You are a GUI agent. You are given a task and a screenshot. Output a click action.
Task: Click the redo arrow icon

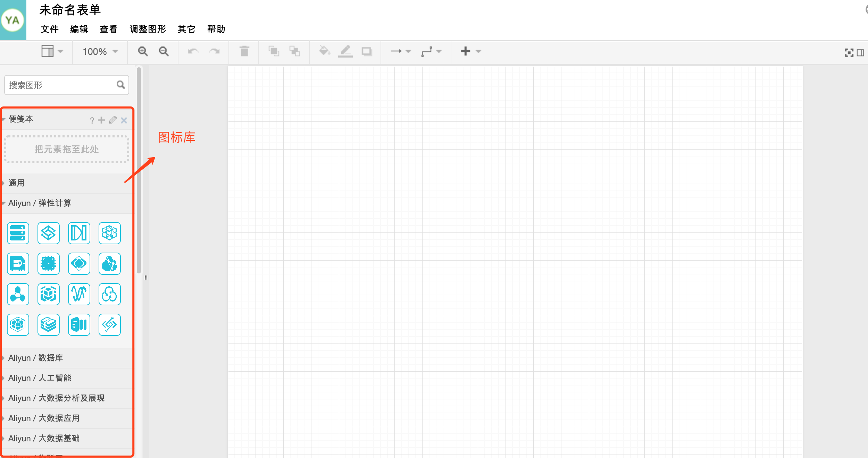pos(214,51)
